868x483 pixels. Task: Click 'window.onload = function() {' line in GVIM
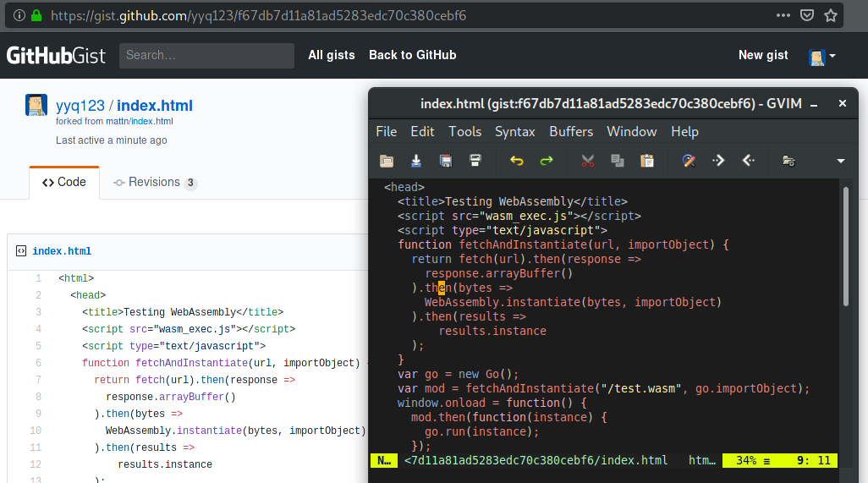(492, 403)
